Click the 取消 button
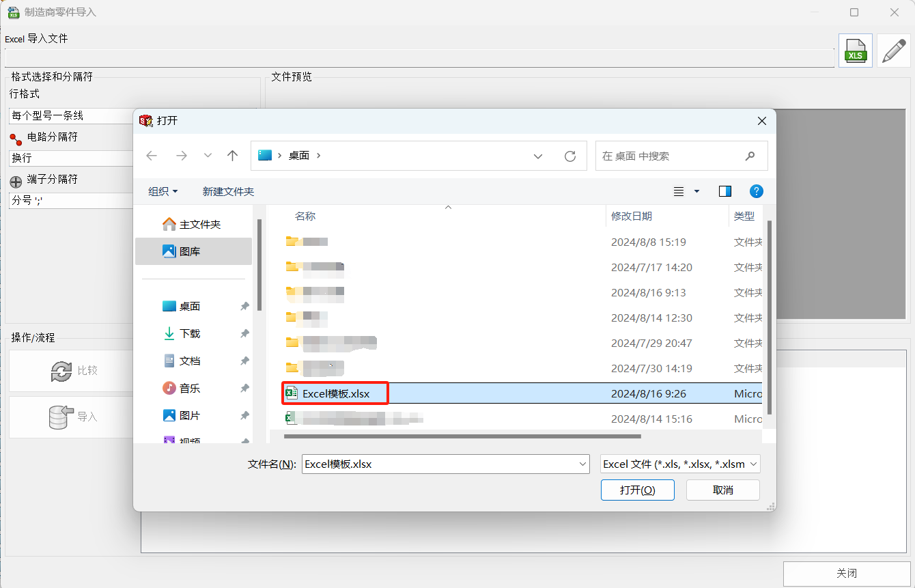Screen dimensions: 915x588 [x=722, y=490]
